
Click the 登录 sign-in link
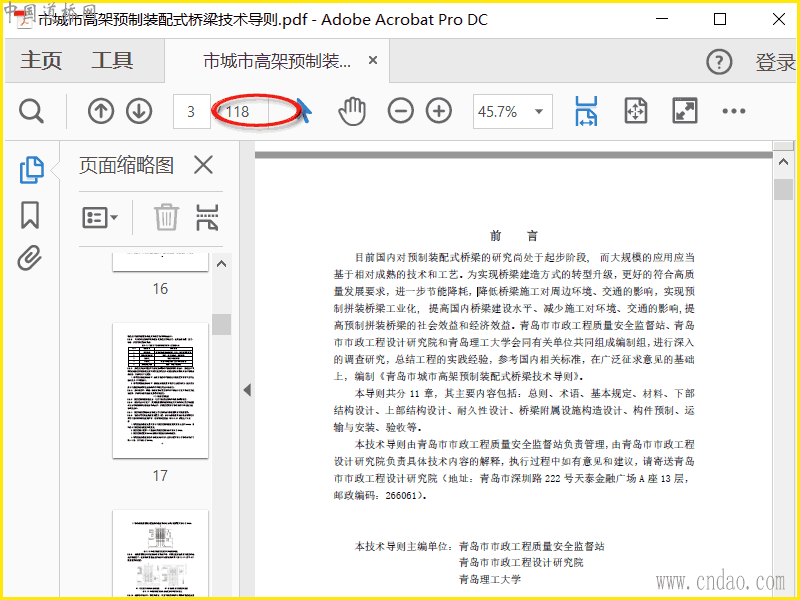775,62
